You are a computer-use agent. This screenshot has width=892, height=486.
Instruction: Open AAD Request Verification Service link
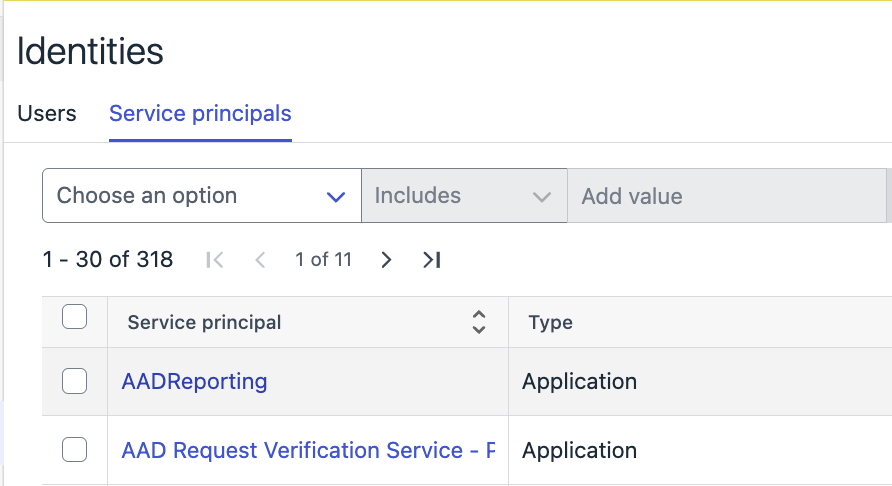308,450
